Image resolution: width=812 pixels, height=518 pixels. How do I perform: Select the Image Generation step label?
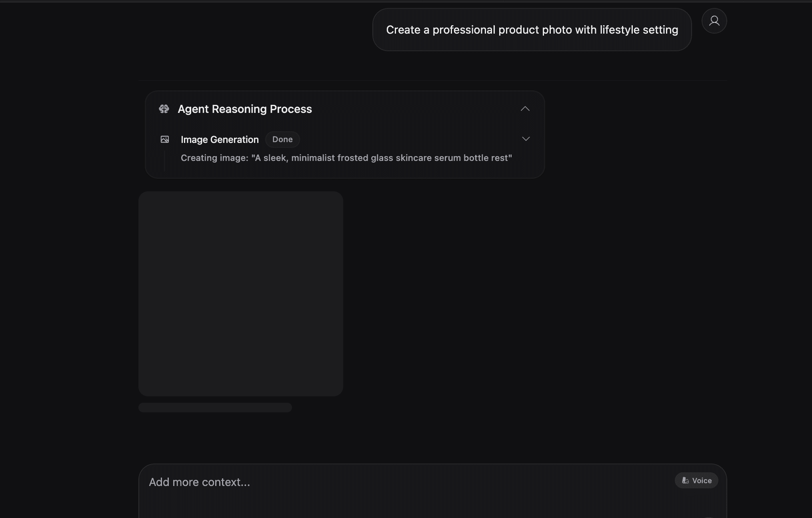coord(220,140)
